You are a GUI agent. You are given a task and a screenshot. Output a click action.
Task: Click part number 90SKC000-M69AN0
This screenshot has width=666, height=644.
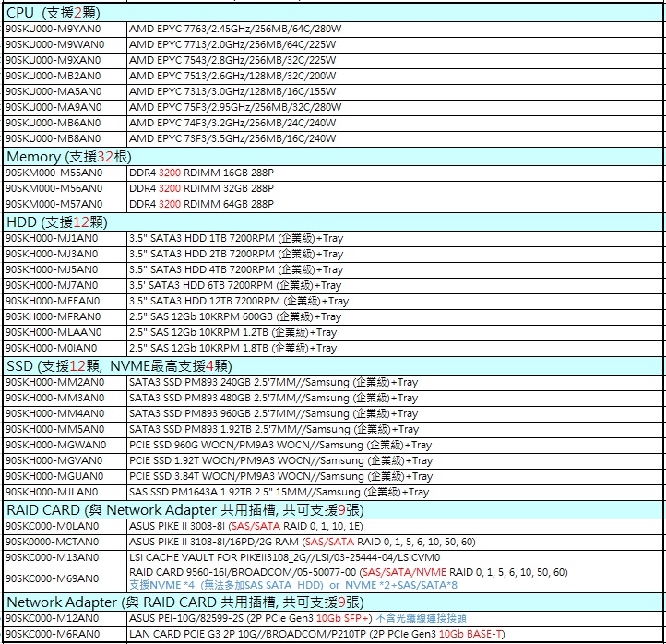pos(53,578)
